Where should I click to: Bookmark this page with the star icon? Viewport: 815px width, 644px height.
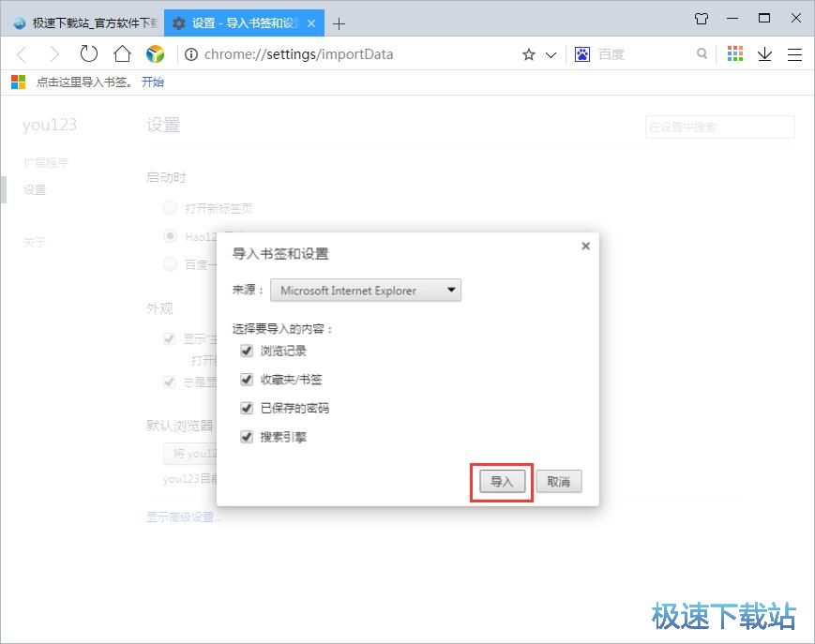529,54
